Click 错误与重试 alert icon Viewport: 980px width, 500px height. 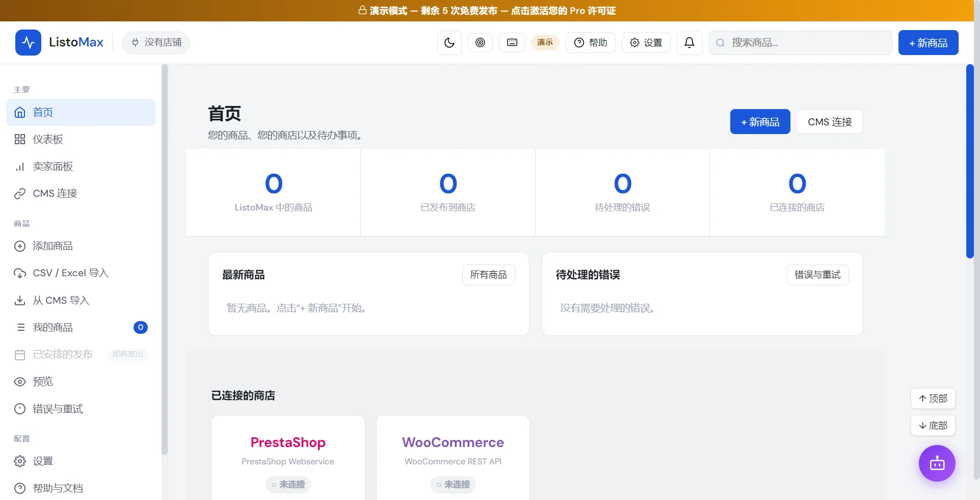pyautogui.click(x=20, y=409)
